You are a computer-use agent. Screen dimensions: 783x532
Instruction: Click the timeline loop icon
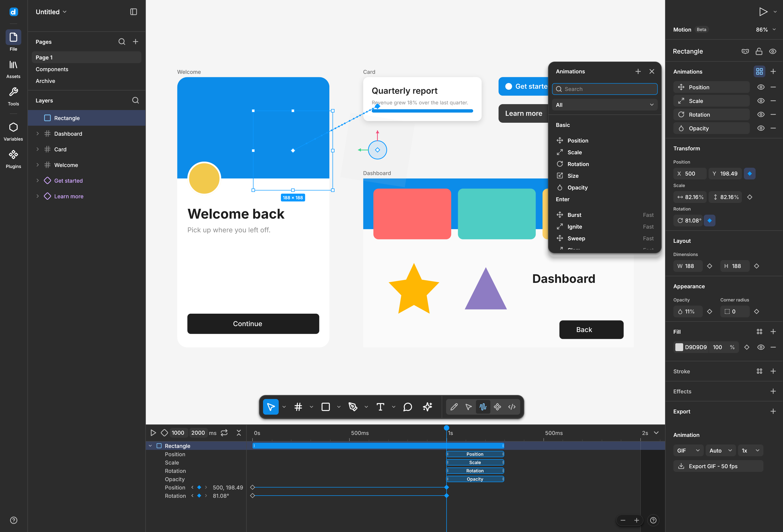[x=224, y=433]
